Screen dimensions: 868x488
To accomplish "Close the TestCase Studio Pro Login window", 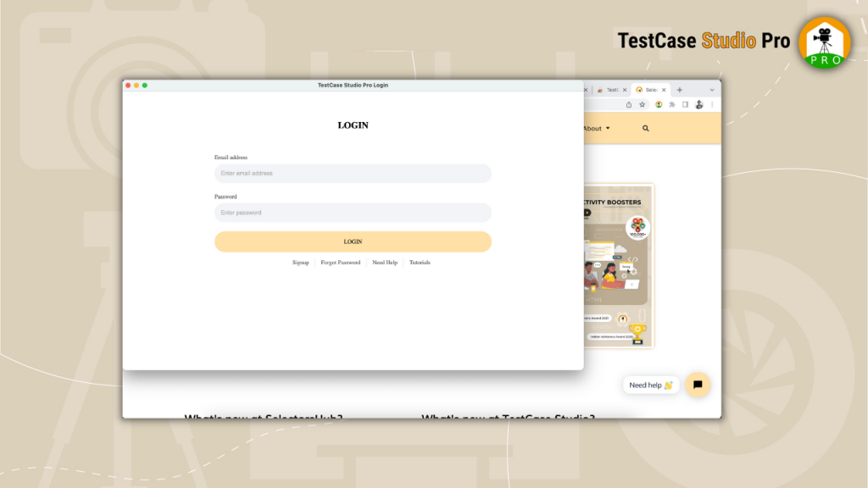I will click(x=128, y=86).
